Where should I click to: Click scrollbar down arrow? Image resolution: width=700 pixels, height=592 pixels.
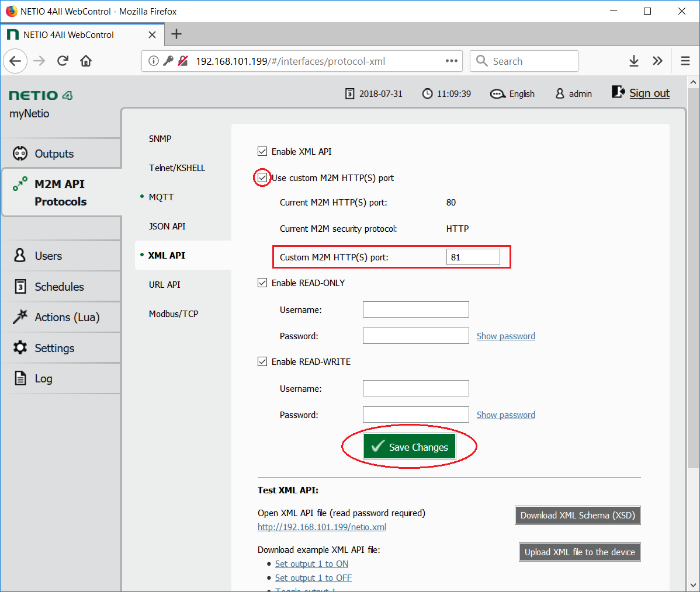tap(693, 585)
